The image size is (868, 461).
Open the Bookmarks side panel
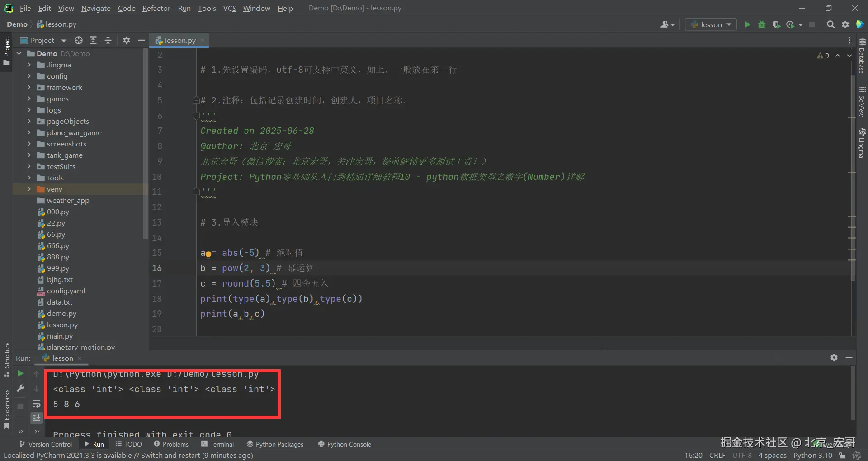7,409
